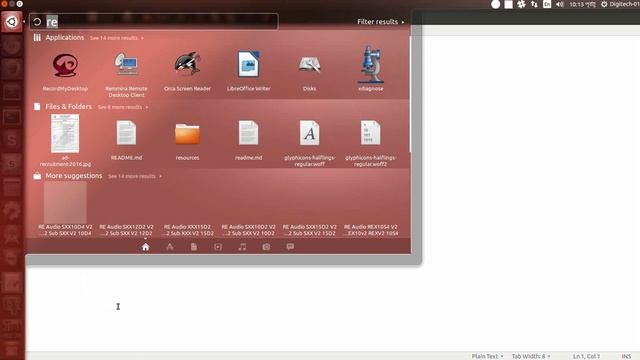Open LibreOffice Writer application

[x=249, y=70]
